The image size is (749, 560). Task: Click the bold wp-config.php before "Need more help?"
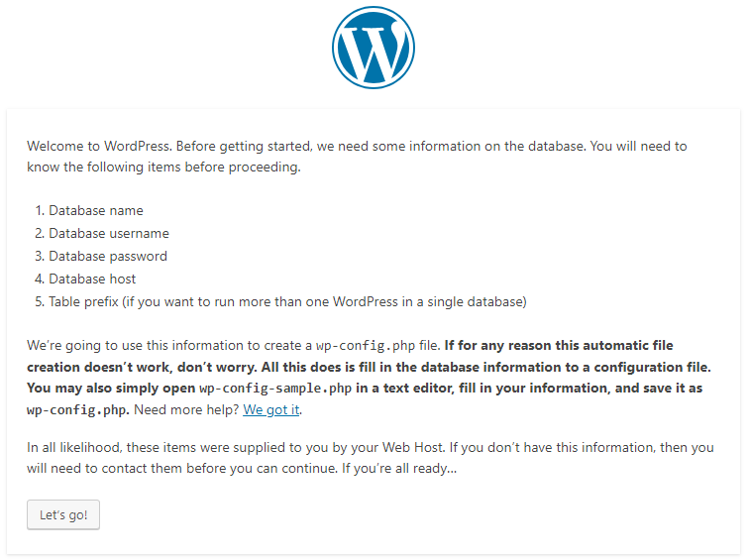point(63,409)
